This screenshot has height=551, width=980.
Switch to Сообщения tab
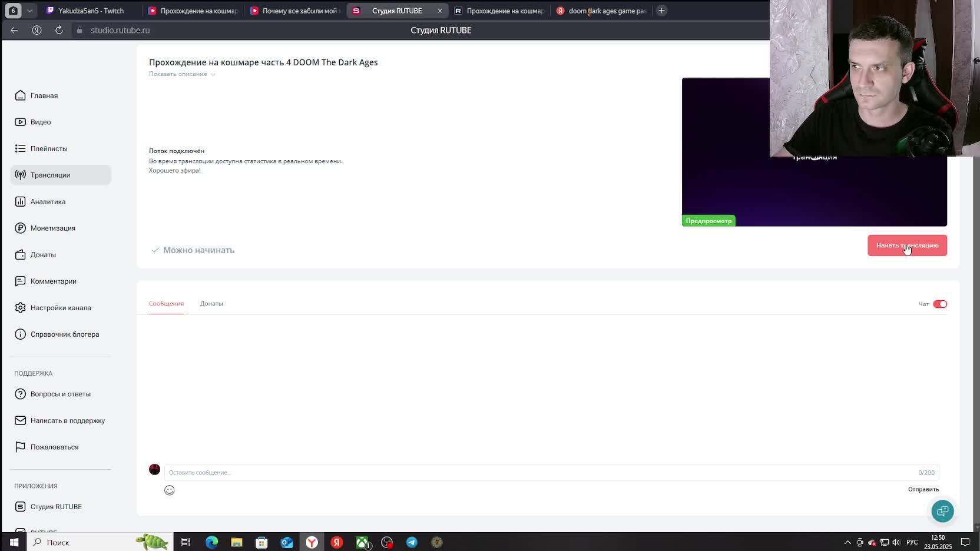tap(166, 303)
